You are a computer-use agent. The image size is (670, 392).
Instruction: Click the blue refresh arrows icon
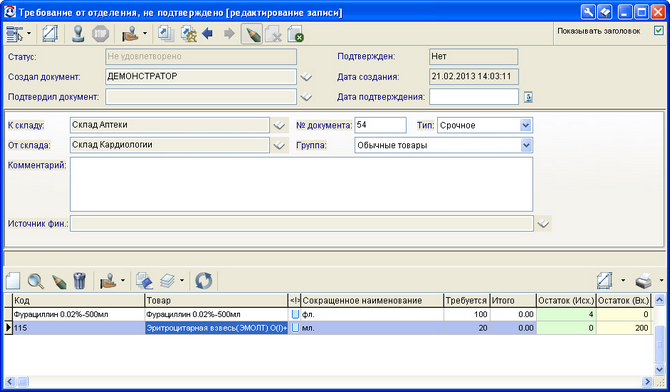tap(203, 281)
